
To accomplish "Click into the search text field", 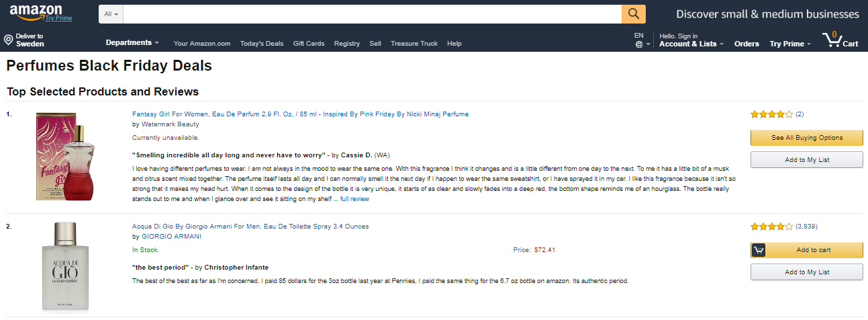I will (373, 14).
